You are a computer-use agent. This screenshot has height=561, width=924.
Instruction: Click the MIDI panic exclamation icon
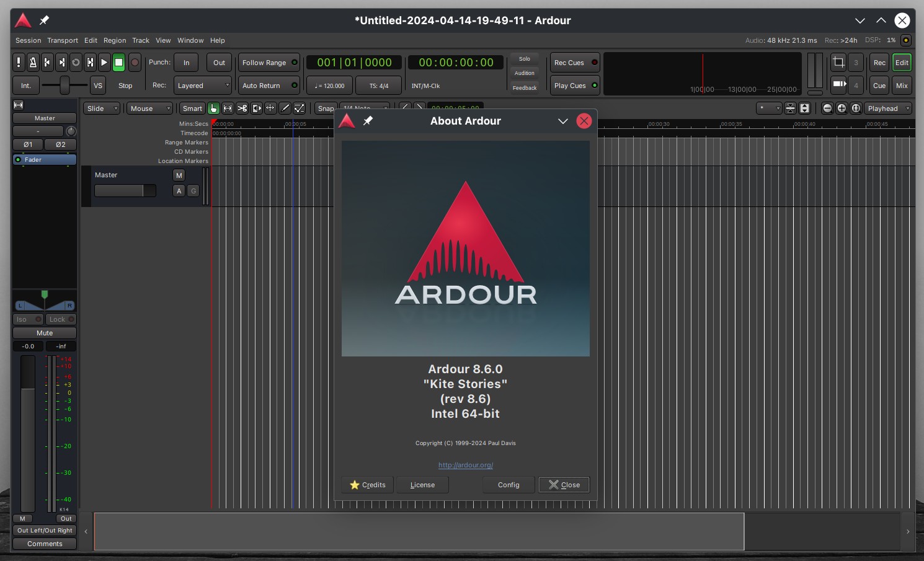click(19, 62)
